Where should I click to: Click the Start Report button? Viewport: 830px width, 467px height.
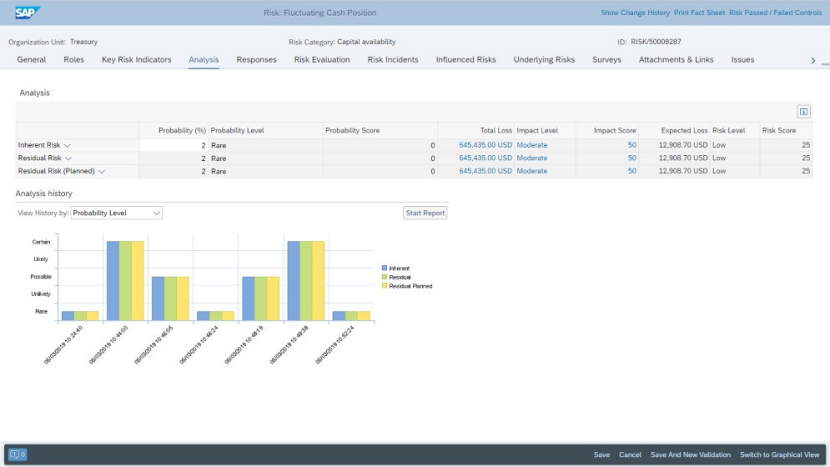click(x=425, y=213)
